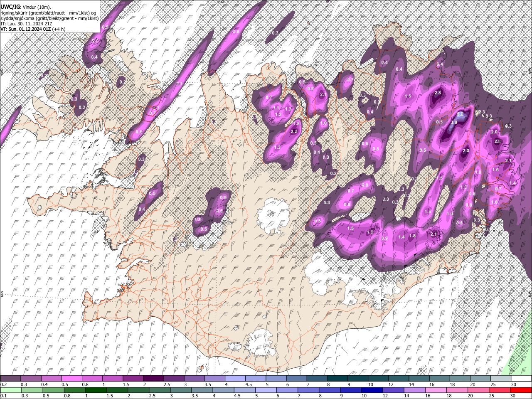The height and width of the screenshot is (399, 532).
Task: Pick the palest green swatch above 0.1
Action: tap(10, 390)
